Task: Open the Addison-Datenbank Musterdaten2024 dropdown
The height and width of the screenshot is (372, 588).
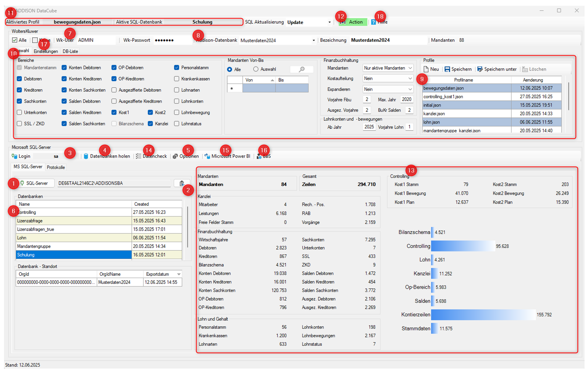Action: pyautogui.click(x=314, y=40)
